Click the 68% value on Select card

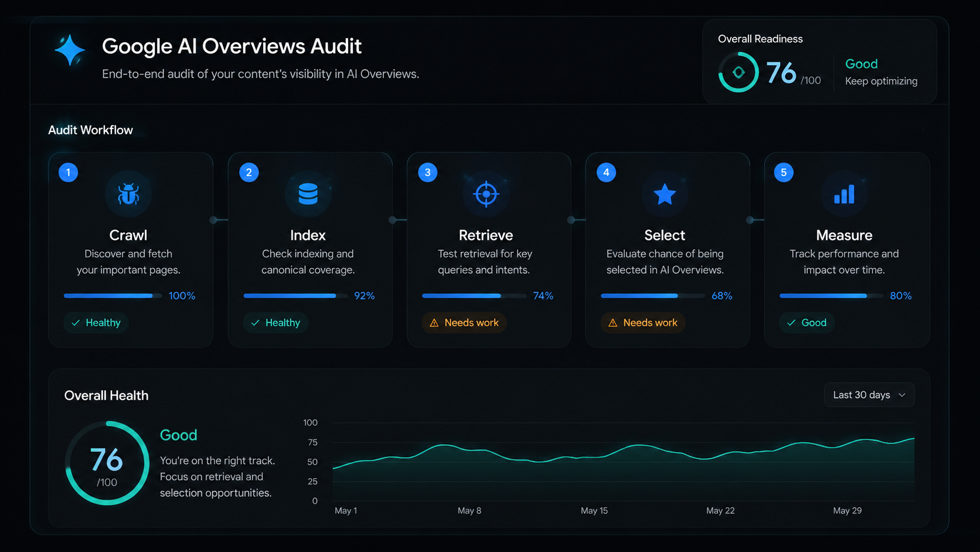click(722, 296)
